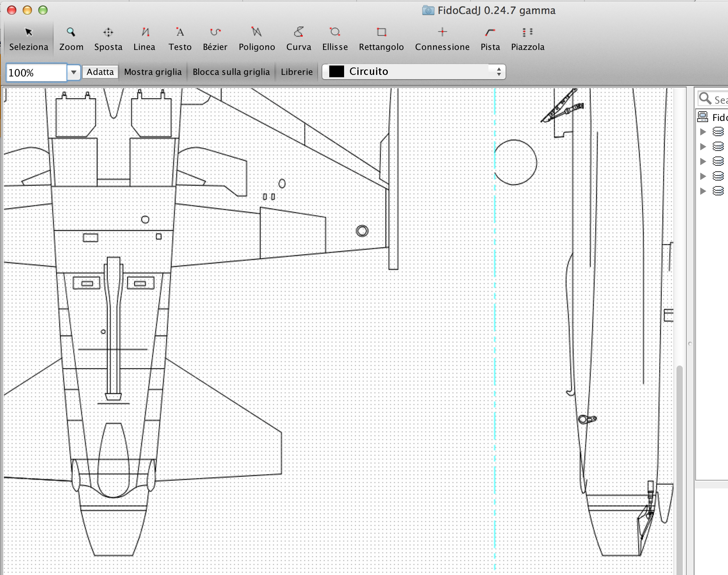Viewport: 728px width, 575px height.
Task: Toggle the Mostra griglia grid display
Action: click(153, 72)
